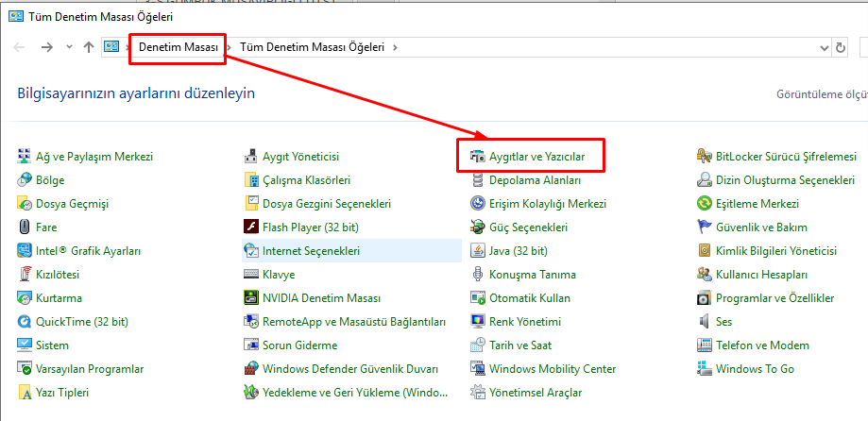The image size is (868, 421).
Task: Open the Kurtarma icon
Action: point(25,297)
